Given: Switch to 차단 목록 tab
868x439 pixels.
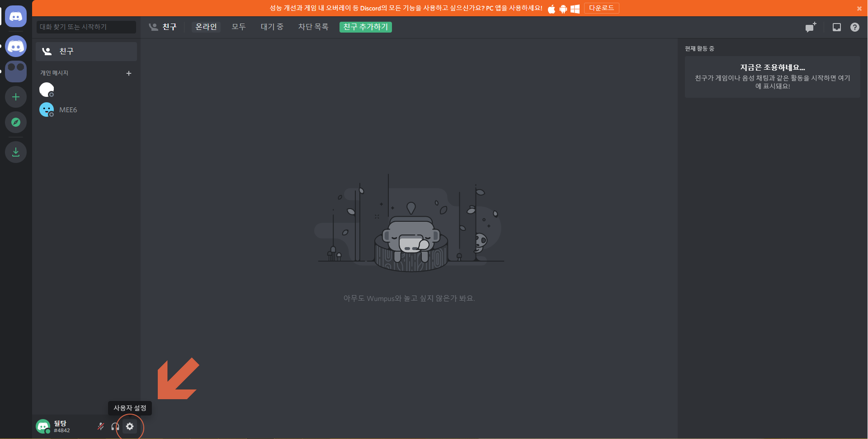Looking at the screenshot, I should tap(313, 27).
